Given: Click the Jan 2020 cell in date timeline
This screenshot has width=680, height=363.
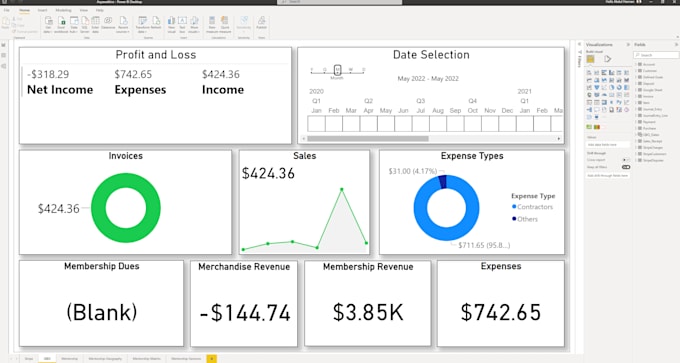Looking at the screenshot, I should point(317,124).
